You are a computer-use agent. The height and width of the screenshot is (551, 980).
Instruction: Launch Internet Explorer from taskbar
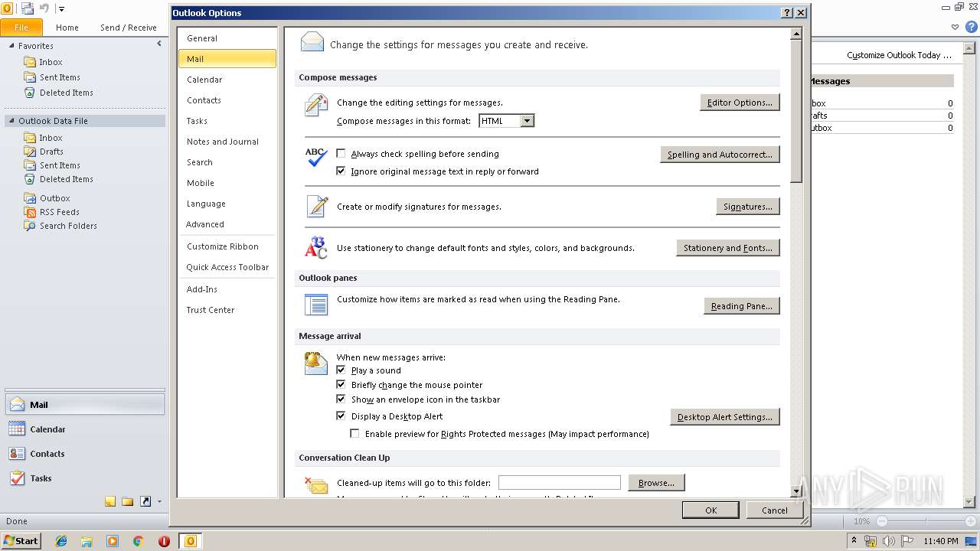click(x=61, y=541)
